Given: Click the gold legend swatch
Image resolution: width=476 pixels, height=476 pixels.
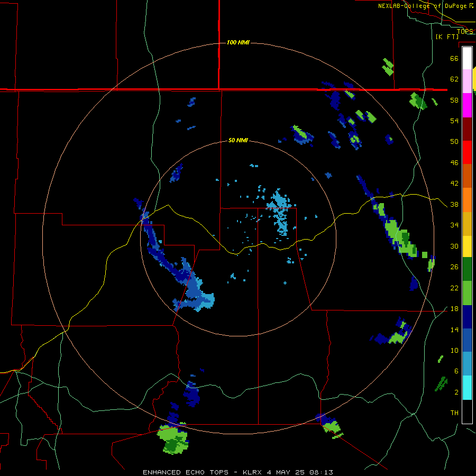Looking at the screenshot, I should (467, 224).
